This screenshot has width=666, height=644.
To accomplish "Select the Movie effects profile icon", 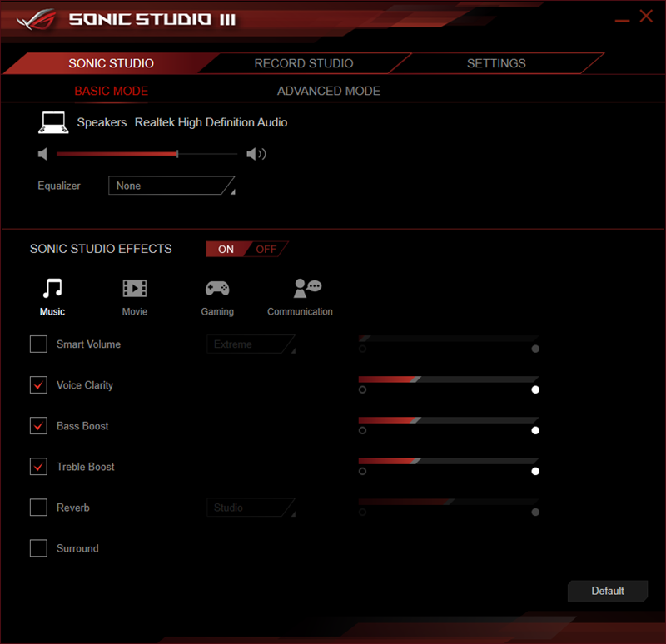I will (x=134, y=289).
